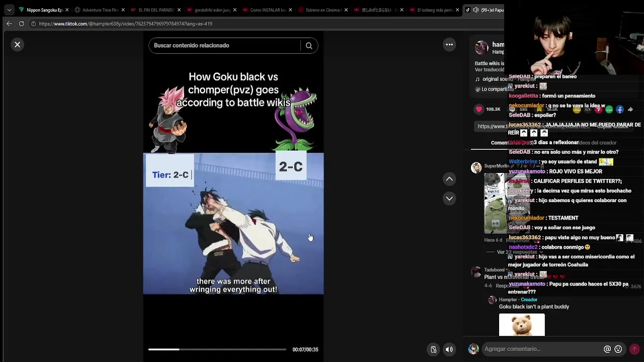Close the TikTok video viewer with X

pyautogui.click(x=17, y=45)
